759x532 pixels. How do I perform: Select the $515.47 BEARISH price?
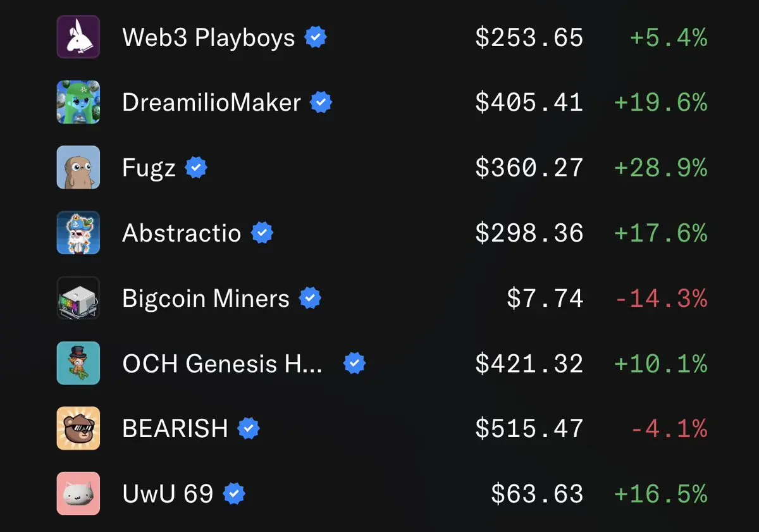click(529, 429)
